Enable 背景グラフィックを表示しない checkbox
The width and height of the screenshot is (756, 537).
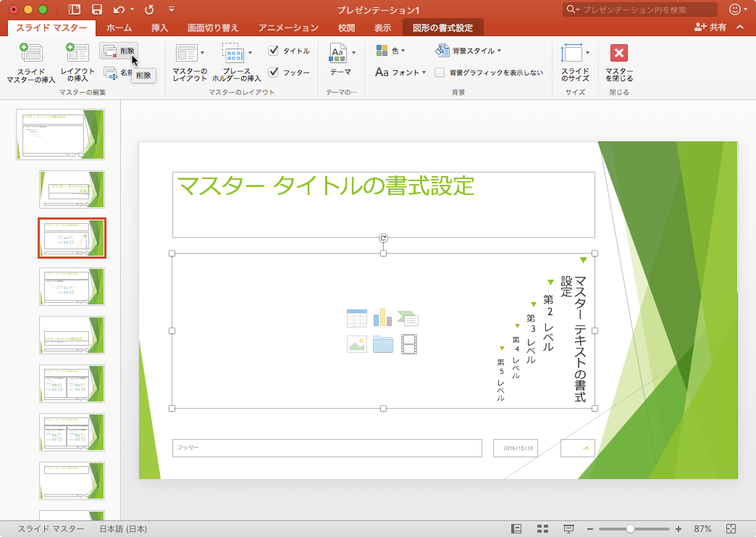pos(440,72)
